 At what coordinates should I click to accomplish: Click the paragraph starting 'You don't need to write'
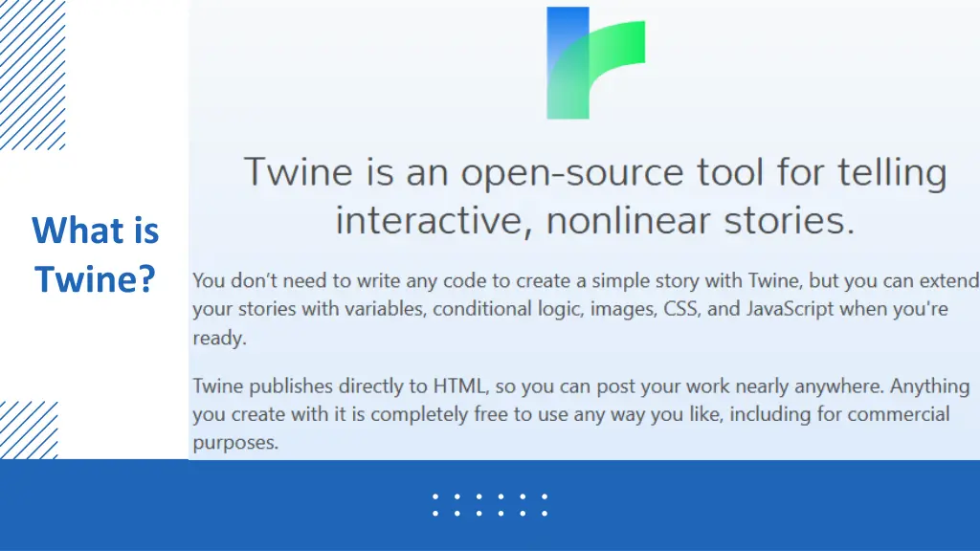pos(586,309)
